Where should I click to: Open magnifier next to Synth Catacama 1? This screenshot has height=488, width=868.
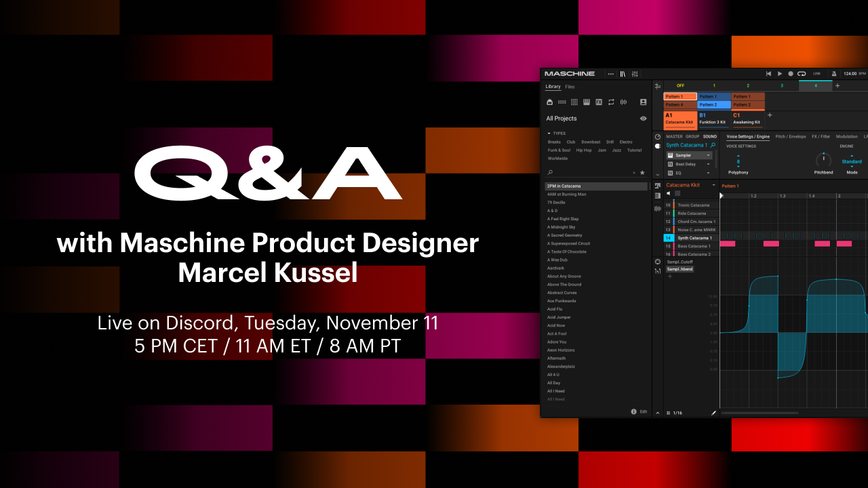click(x=713, y=145)
